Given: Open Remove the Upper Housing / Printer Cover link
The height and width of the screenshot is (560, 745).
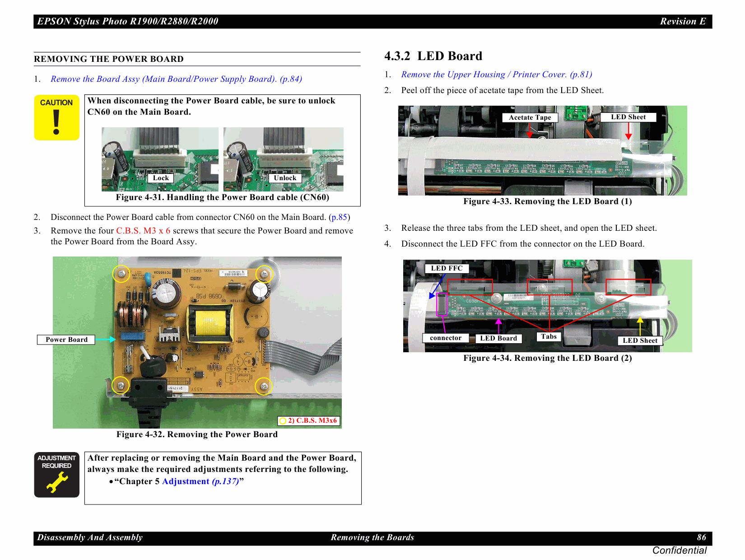Looking at the screenshot, I should pyautogui.click(x=496, y=75).
